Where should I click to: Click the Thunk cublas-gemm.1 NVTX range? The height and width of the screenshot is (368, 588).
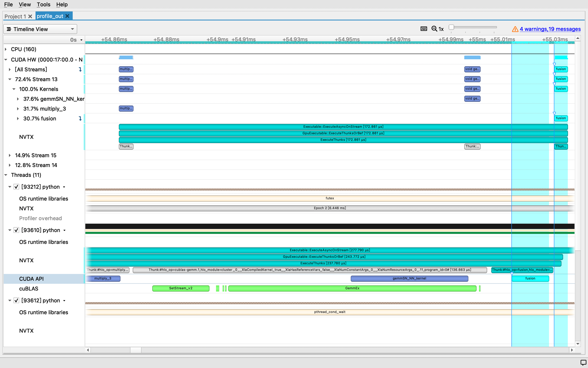(310, 270)
